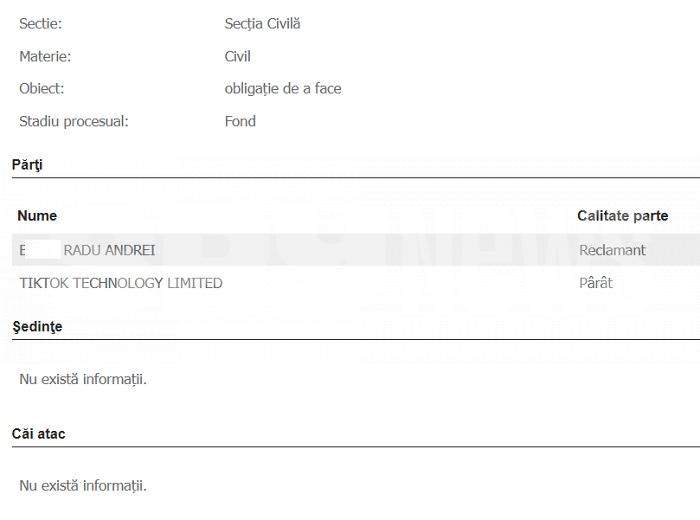Open the TIKTOK TECHNOLOGY LIMITED party entry
This screenshot has width=700, height=520.
point(121,283)
